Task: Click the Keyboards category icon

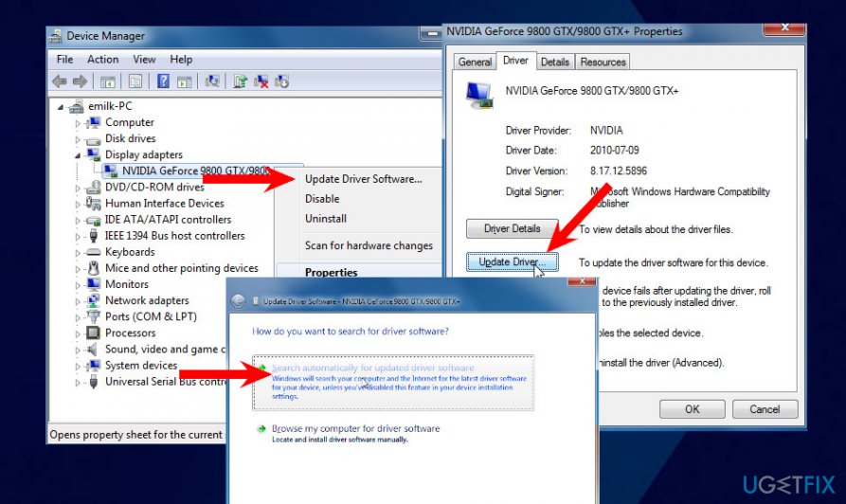Action: pyautogui.click(x=94, y=252)
